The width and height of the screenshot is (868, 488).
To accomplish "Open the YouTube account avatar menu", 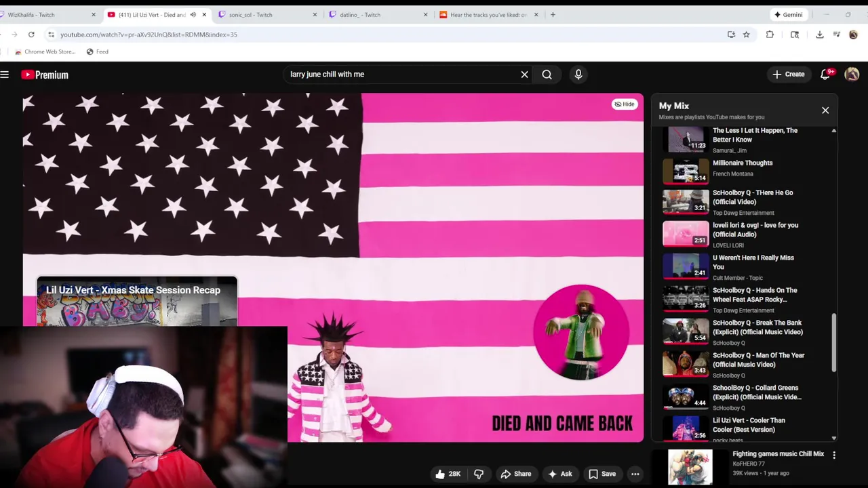I will tap(852, 75).
